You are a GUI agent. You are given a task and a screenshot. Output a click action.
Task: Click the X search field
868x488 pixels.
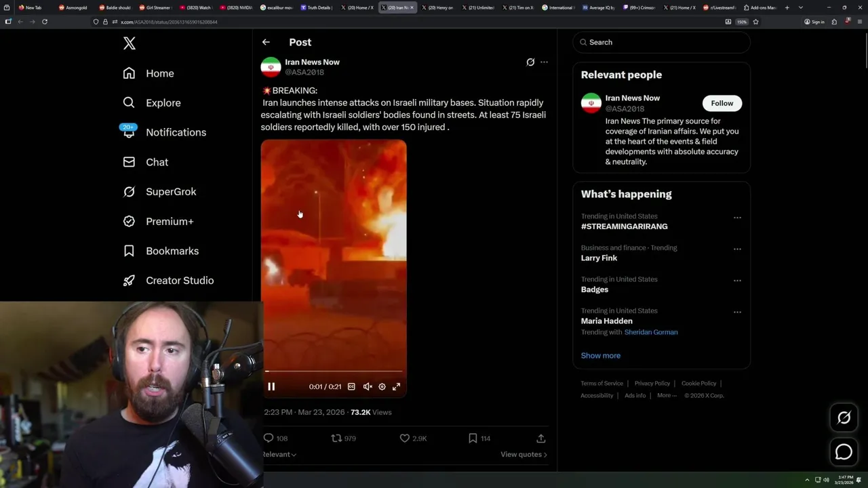pos(661,42)
